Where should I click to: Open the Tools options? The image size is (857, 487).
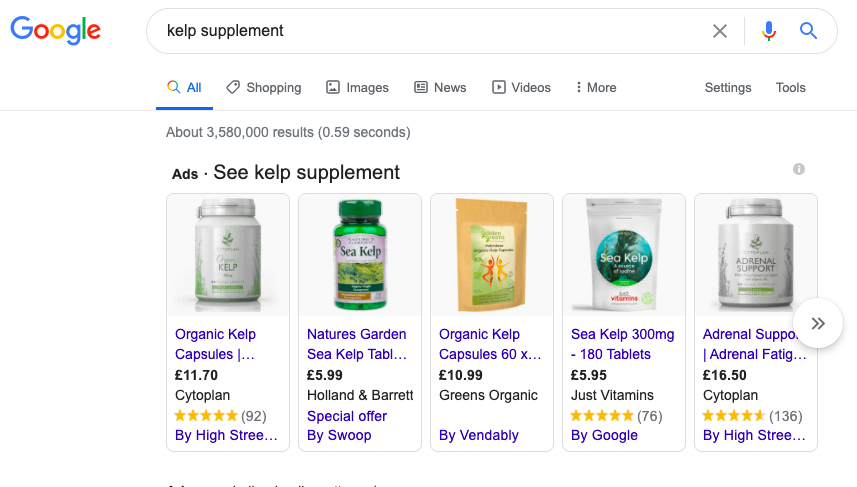click(790, 88)
